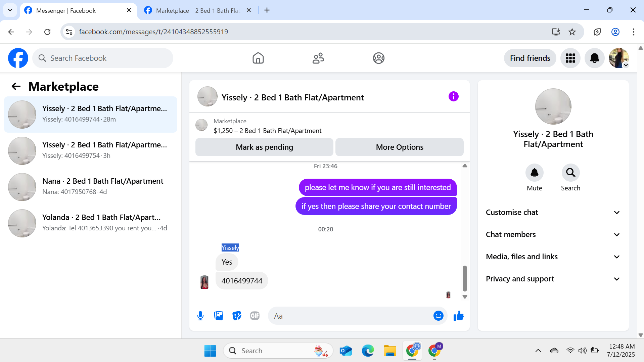
Task: Open Windows Start menu
Action: [210, 351]
